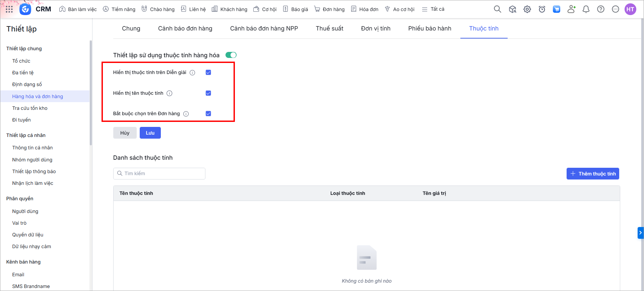Click the add user icon
This screenshot has height=291, width=644.
(571, 9)
